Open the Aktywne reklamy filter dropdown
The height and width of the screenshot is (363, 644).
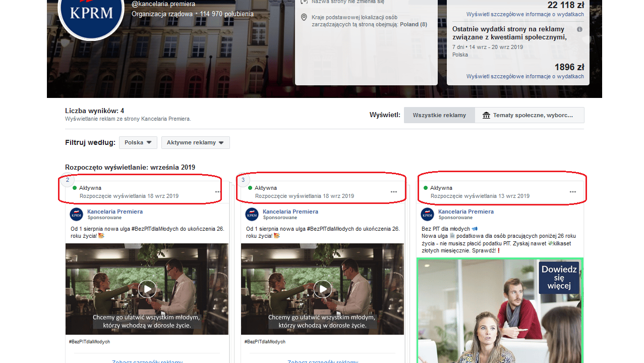(196, 143)
